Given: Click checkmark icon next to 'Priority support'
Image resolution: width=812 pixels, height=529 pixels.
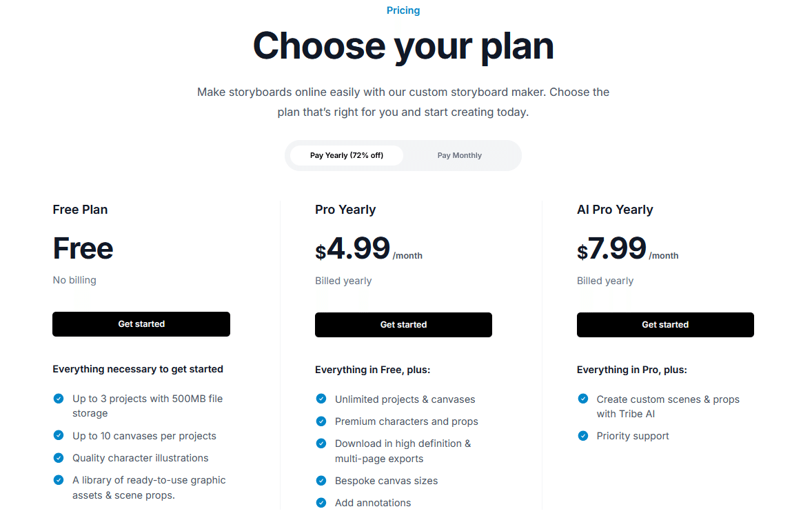Looking at the screenshot, I should point(583,435).
